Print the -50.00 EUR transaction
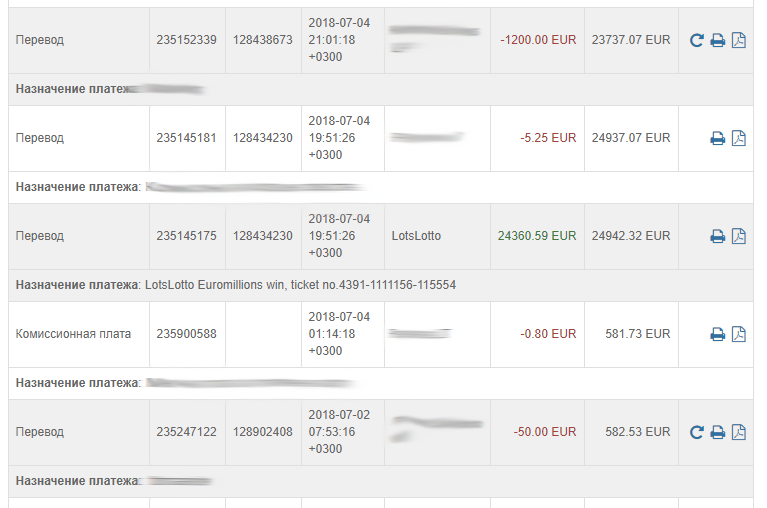 [x=718, y=432]
